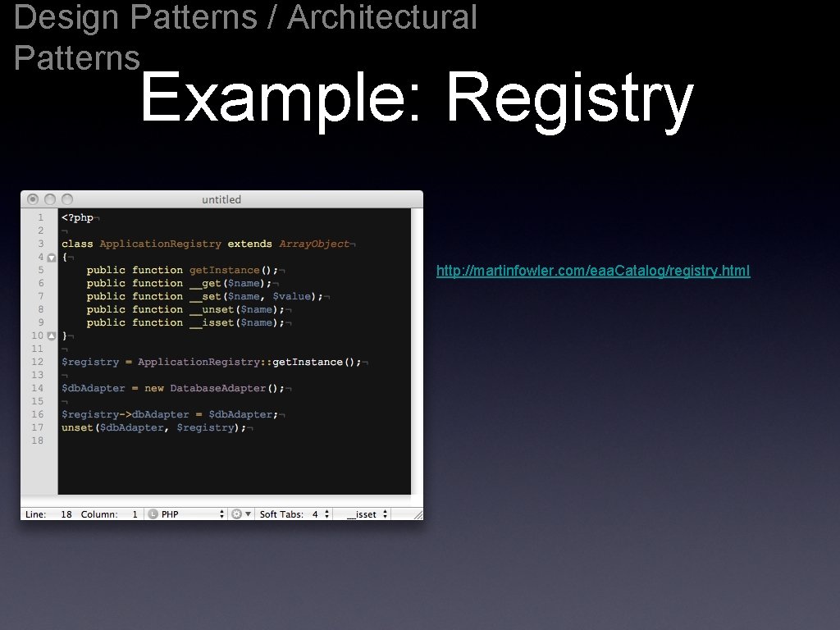The width and height of the screenshot is (840, 630).
Task: Click the editor vertical scrollbar
Action: (x=417, y=351)
